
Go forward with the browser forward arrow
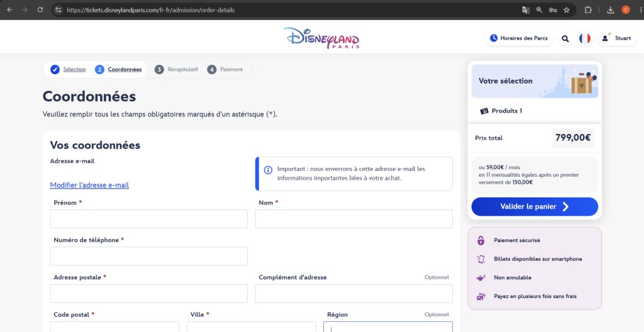pos(25,10)
